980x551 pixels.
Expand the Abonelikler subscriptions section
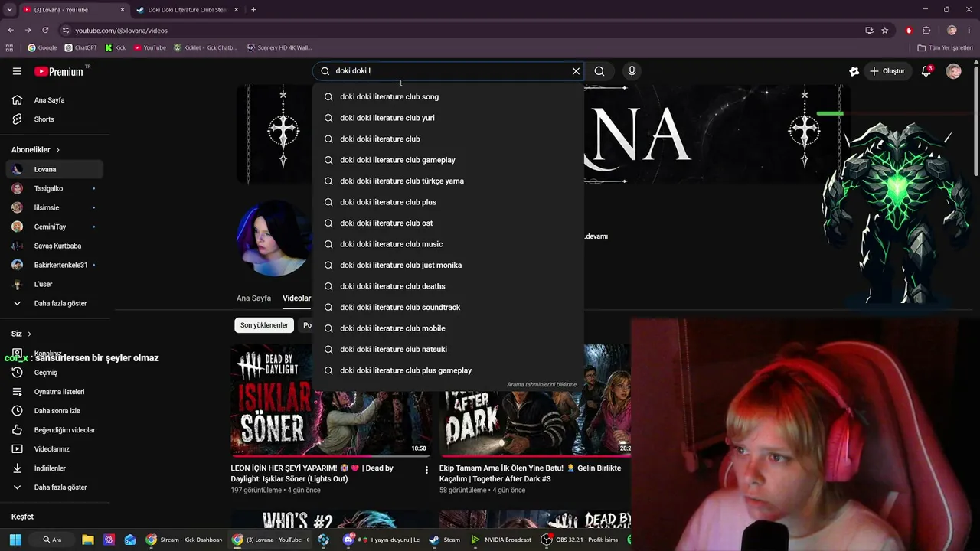click(35, 150)
